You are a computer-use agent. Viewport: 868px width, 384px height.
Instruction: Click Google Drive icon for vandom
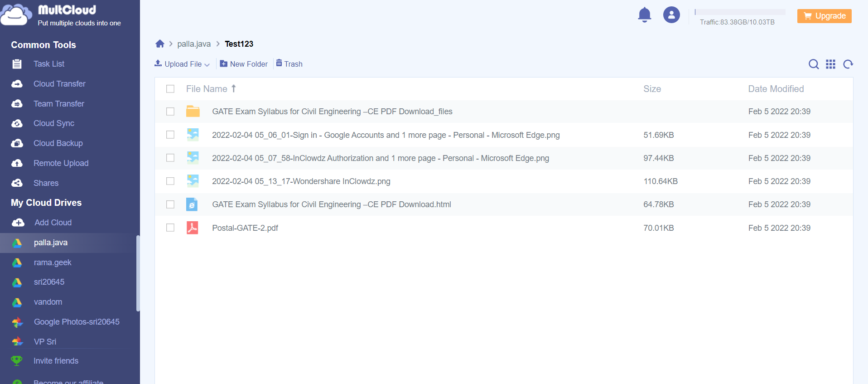click(17, 302)
